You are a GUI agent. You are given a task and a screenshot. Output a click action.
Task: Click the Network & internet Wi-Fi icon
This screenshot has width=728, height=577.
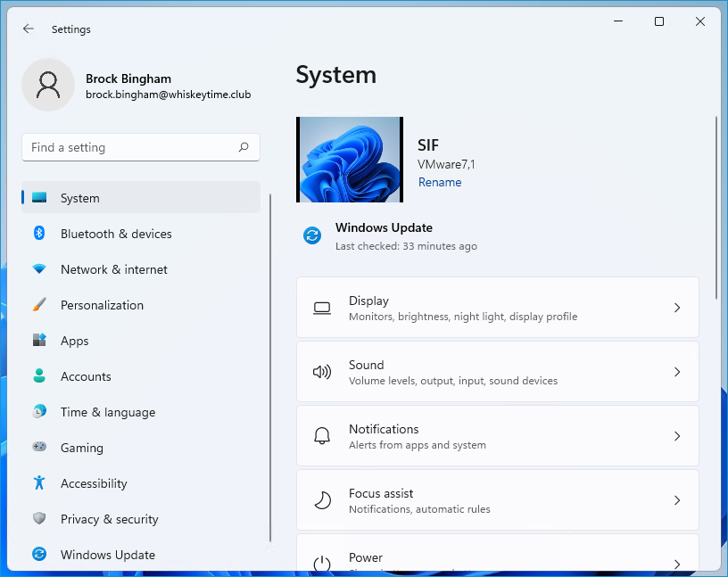[39, 269]
